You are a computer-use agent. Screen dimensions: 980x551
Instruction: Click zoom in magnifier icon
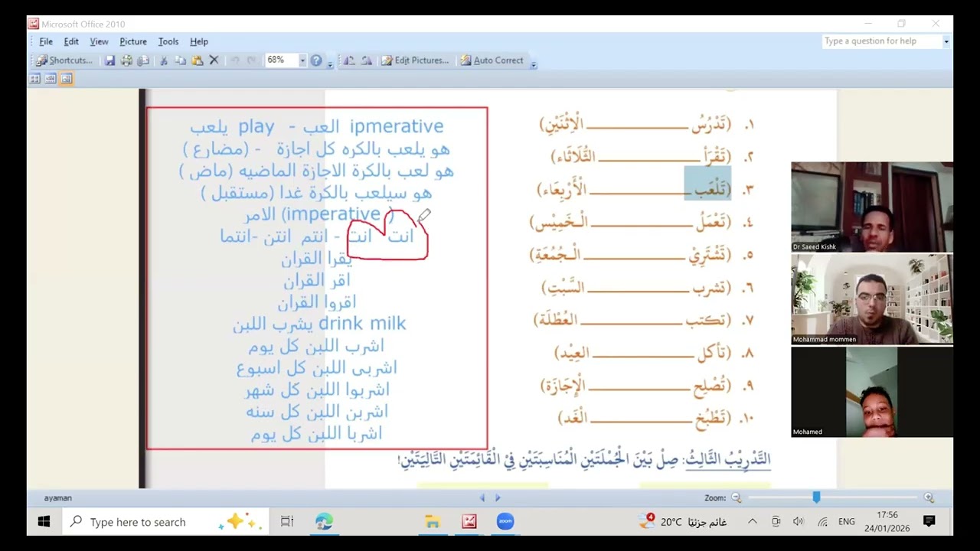[x=929, y=497]
